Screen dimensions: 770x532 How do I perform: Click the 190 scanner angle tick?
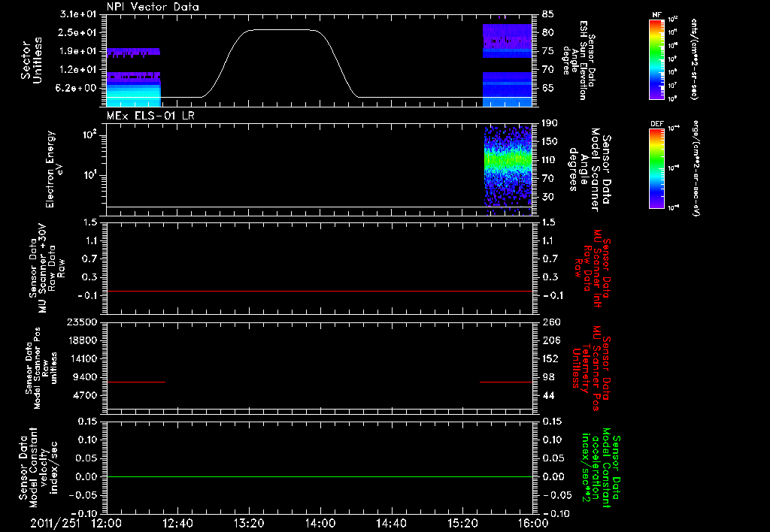click(x=550, y=123)
